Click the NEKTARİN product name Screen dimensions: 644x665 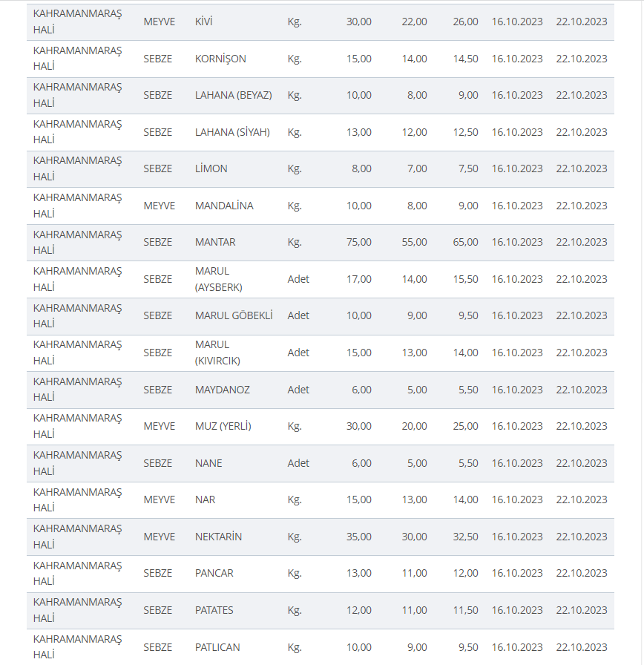tap(218, 537)
